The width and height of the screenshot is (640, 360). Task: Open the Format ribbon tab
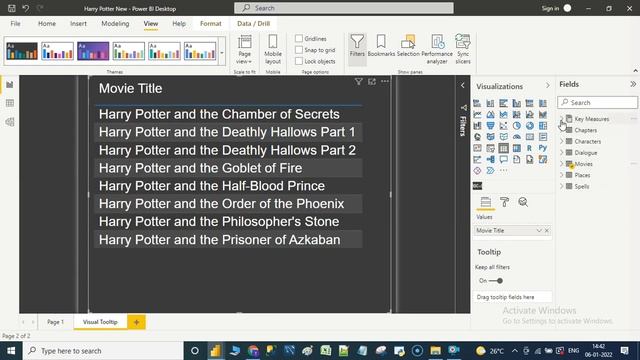coord(211,24)
